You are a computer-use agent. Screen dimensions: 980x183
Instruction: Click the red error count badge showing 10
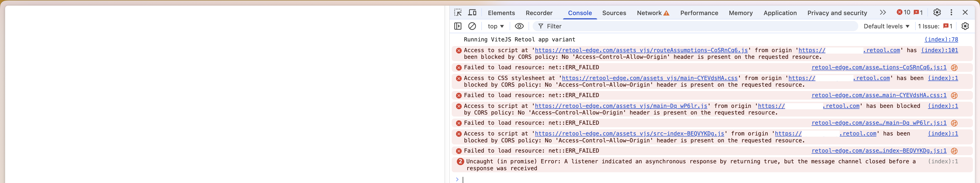coord(903,13)
